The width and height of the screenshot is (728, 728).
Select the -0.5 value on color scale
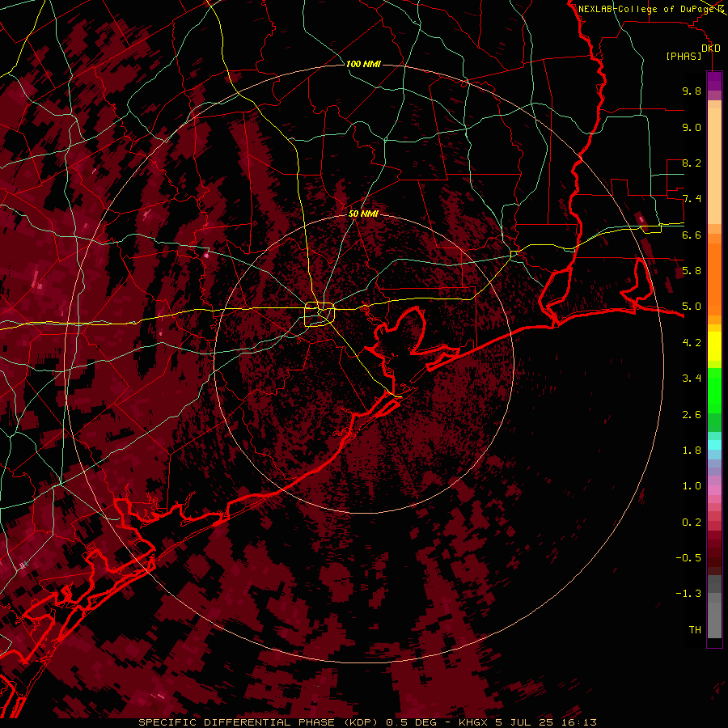coord(688,558)
